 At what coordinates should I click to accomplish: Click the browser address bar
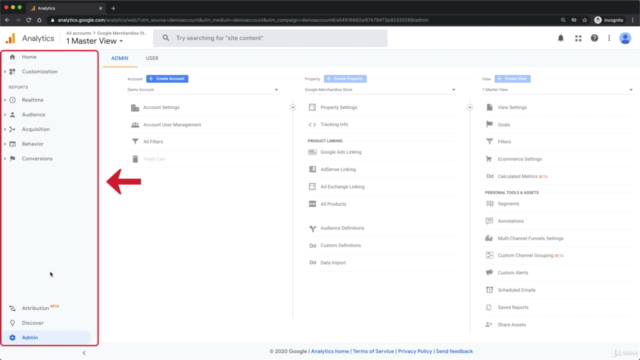coord(302,20)
